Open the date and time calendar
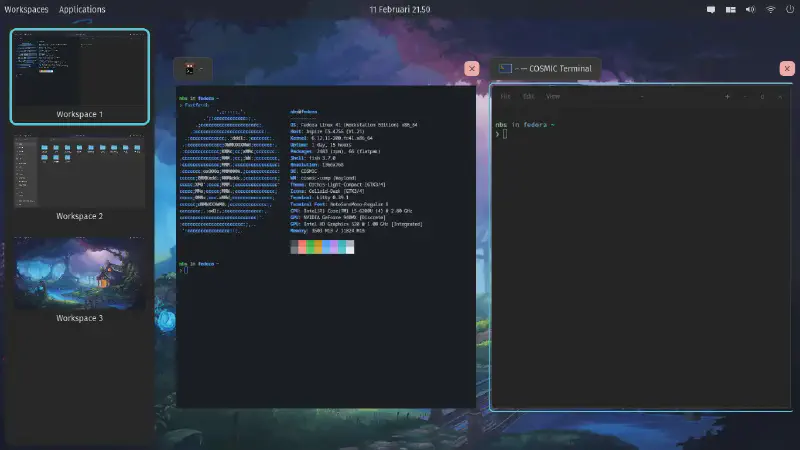 tap(399, 9)
